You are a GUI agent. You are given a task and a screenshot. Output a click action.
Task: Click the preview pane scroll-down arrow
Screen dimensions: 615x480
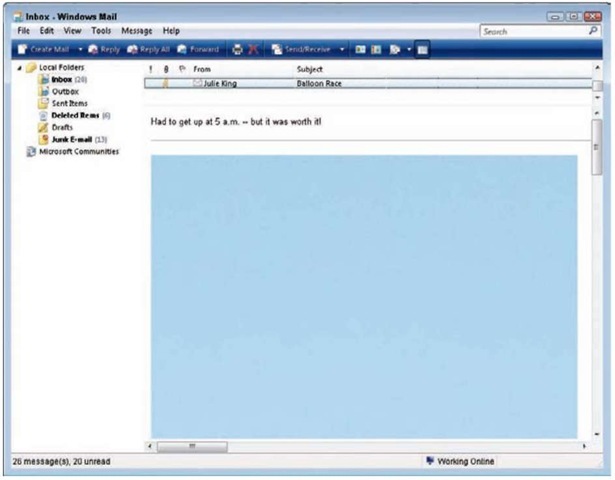[597, 434]
